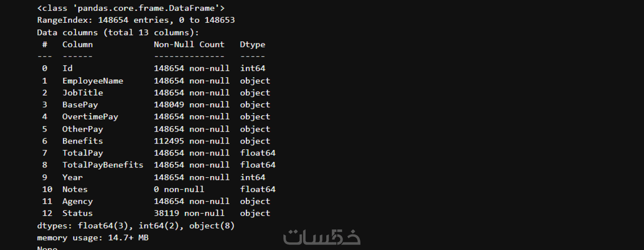Screen dimensions: 644x250
Task: Click the "Non-Null Count" header text
Action: point(189,45)
